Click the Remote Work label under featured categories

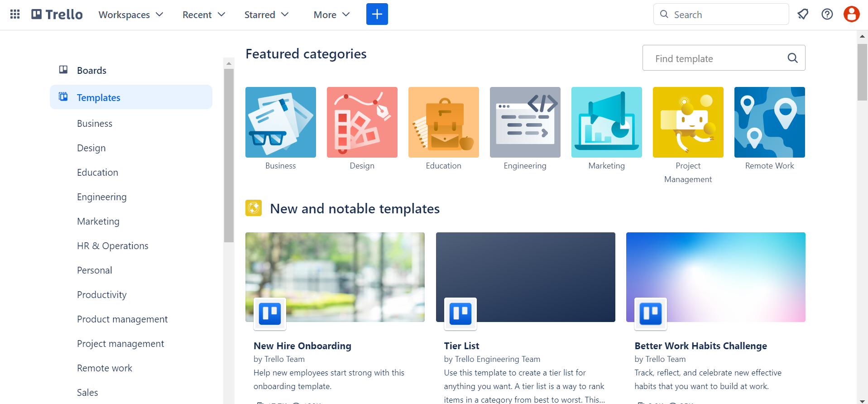point(770,166)
